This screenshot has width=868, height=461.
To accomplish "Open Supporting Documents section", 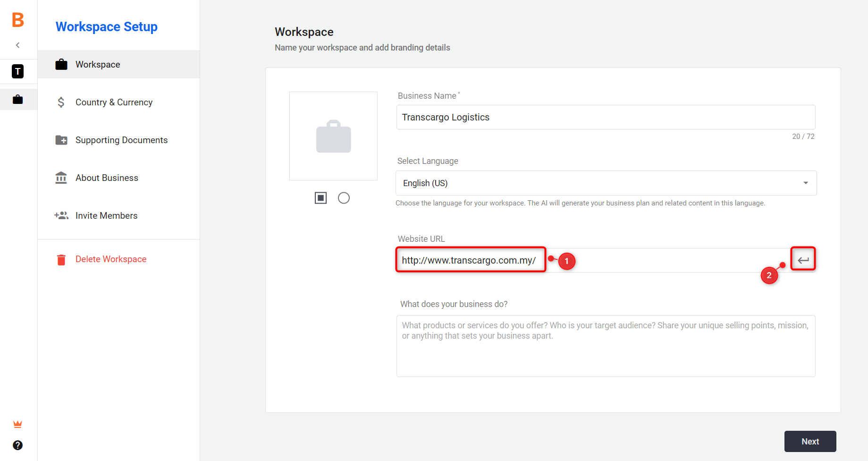I will (118, 140).
